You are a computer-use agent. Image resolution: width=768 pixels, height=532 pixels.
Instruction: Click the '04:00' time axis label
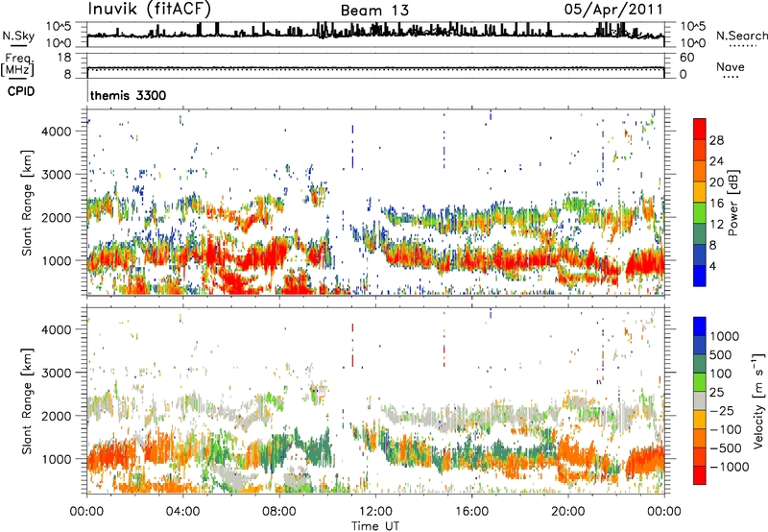point(182,512)
